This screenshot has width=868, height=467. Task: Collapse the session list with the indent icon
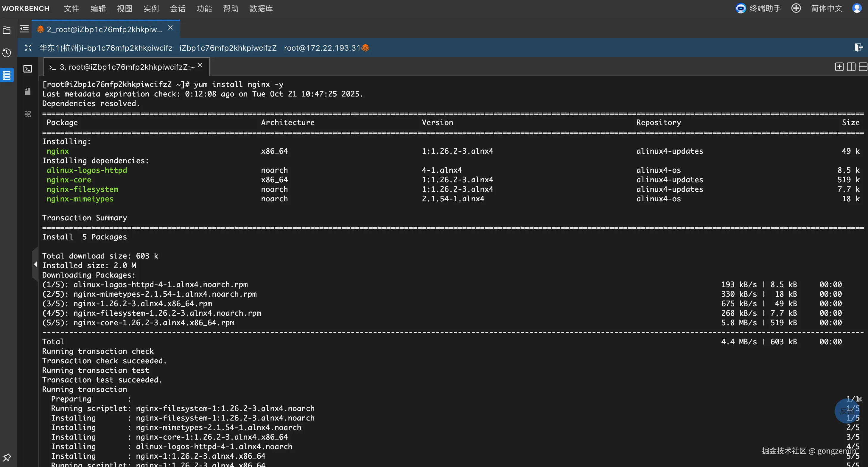click(x=24, y=29)
